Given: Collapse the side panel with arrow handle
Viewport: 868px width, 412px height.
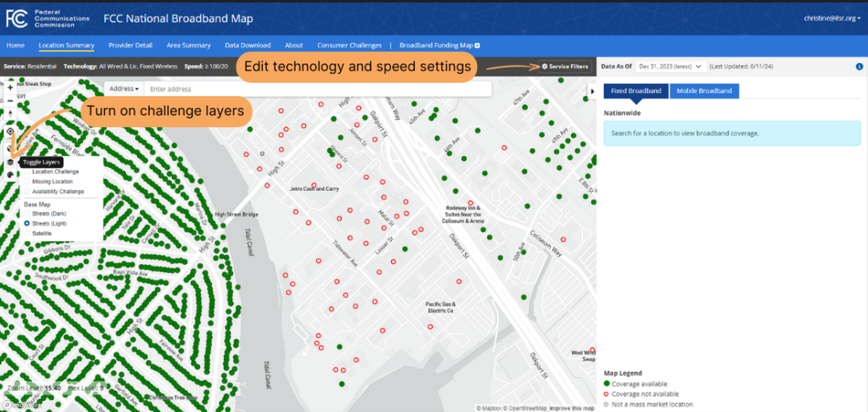Looking at the screenshot, I should [x=591, y=91].
